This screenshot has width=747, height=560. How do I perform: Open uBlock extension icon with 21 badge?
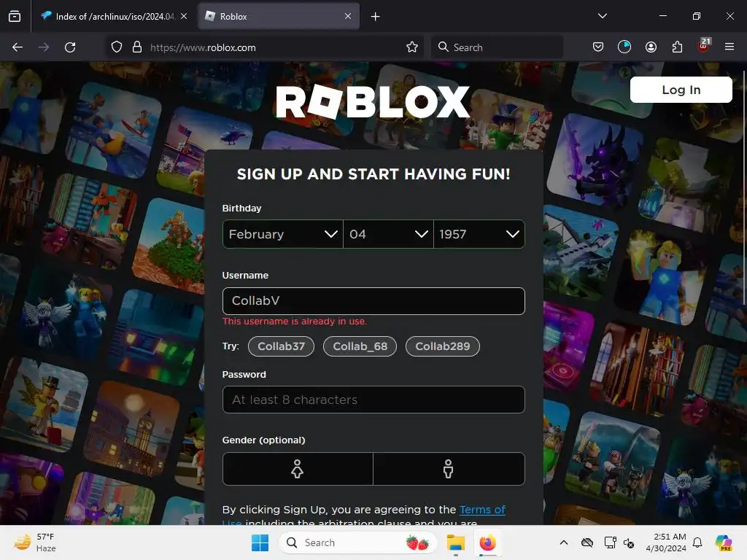(x=704, y=46)
